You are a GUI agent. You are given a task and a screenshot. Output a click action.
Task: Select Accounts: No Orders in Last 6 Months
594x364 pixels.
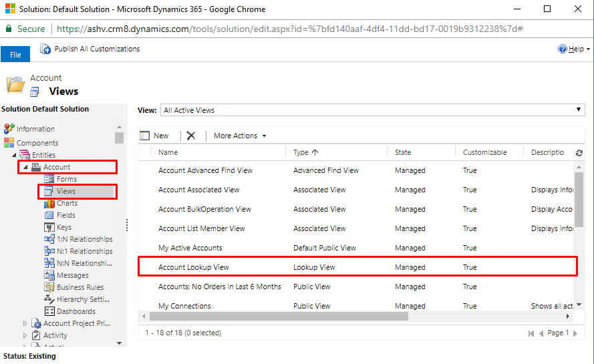coord(220,287)
